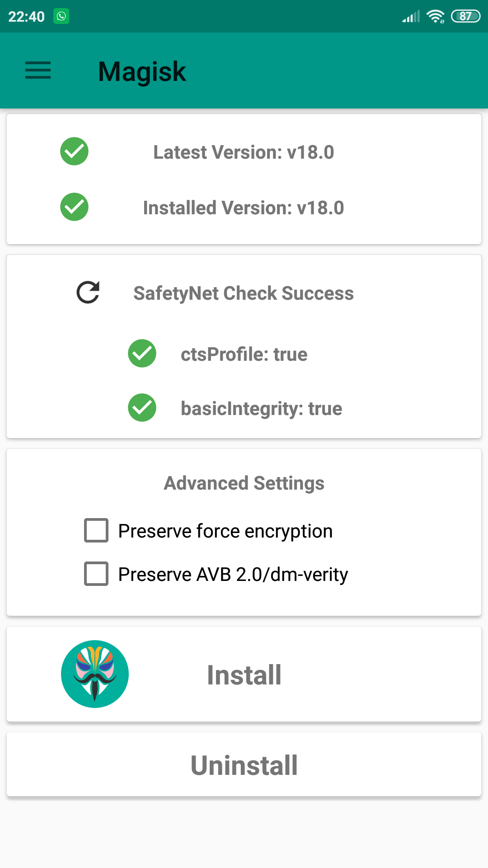Tap the Latest Version green checkmark
The image size is (488, 868).
click(74, 151)
